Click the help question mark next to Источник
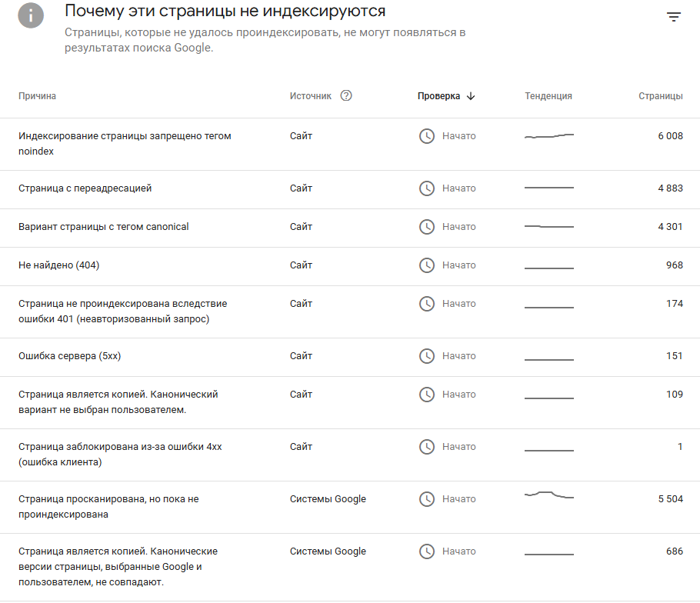The image size is (700, 603). [346, 95]
